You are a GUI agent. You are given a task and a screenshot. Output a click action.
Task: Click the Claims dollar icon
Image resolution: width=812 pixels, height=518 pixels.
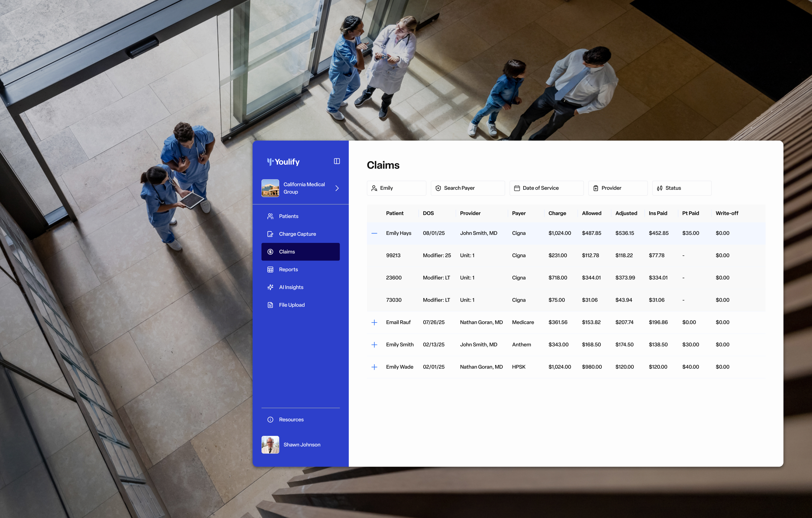(270, 252)
